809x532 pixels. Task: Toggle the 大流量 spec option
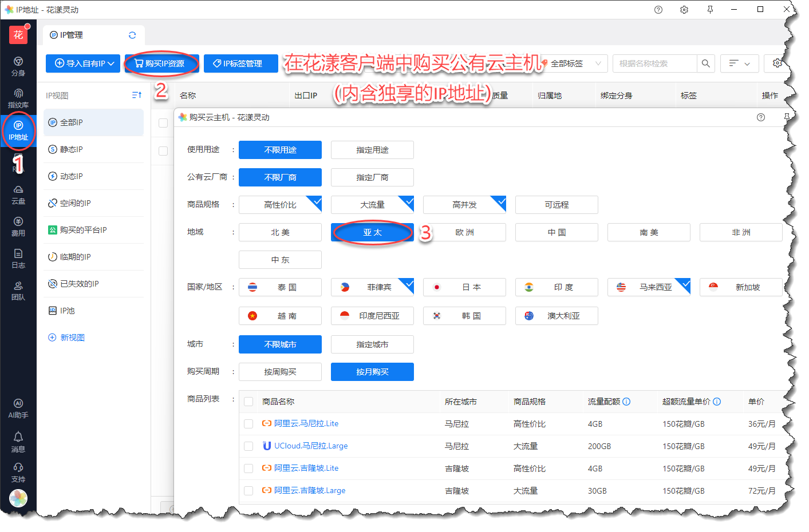click(372, 205)
